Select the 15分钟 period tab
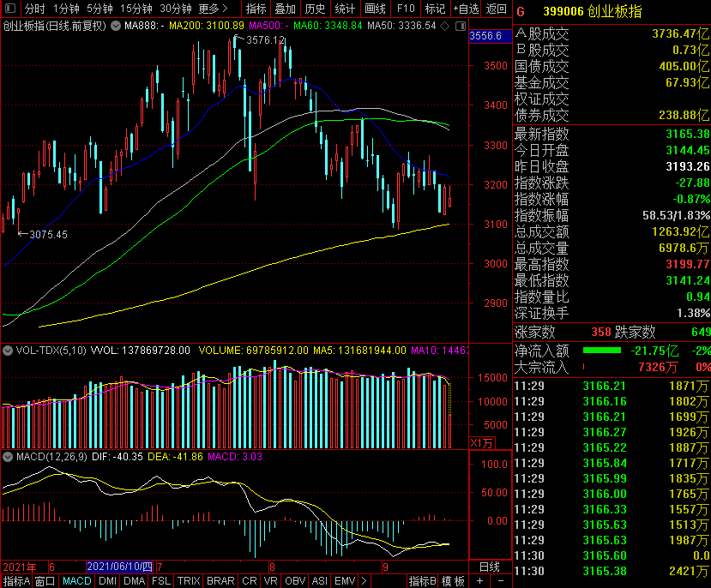The image size is (711, 588). [x=136, y=9]
